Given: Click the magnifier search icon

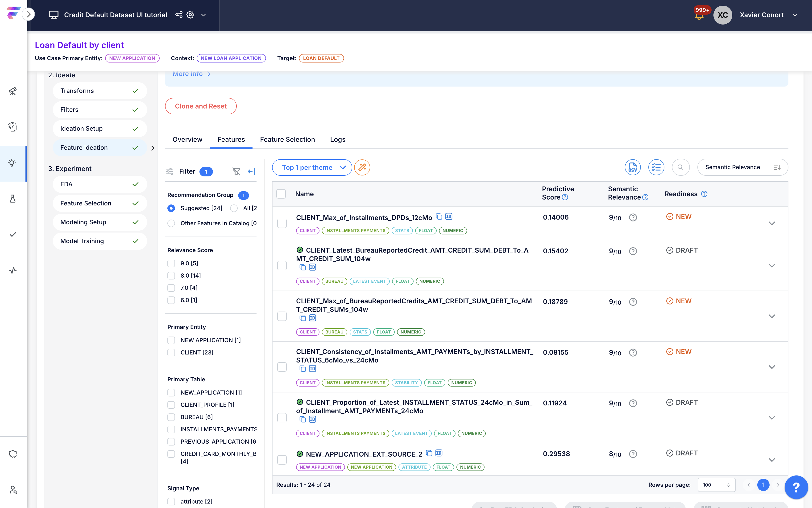Looking at the screenshot, I should tap(680, 167).
